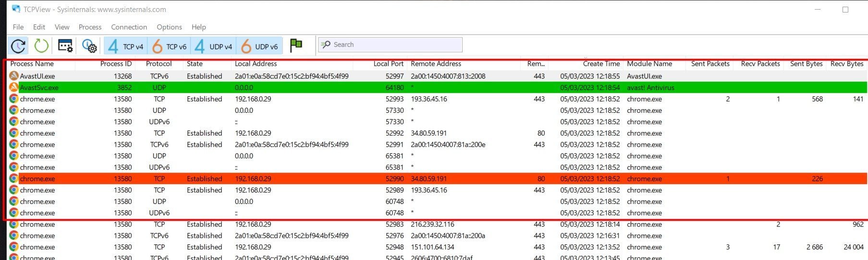Toggle the UDP v6 filter

pyautogui.click(x=259, y=46)
